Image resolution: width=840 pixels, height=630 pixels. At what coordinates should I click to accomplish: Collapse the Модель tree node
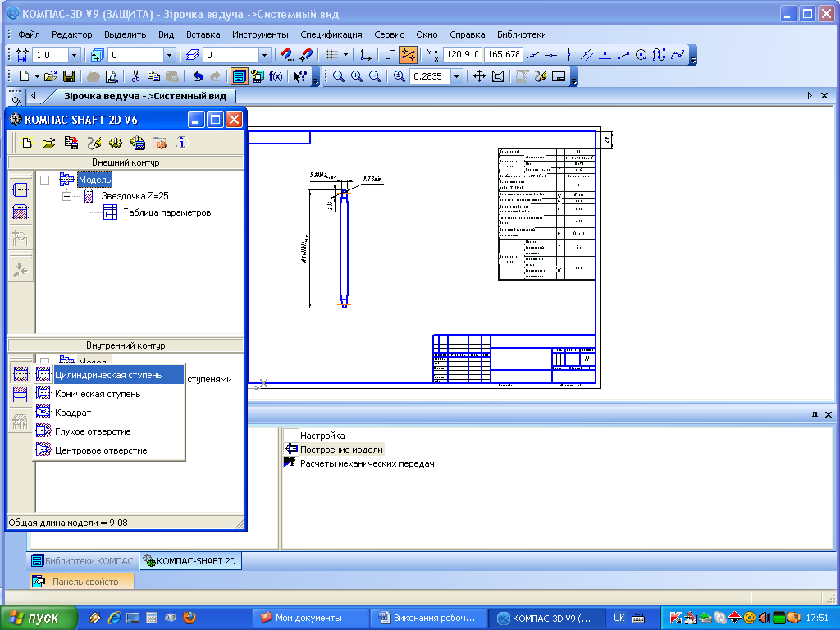click(x=45, y=180)
